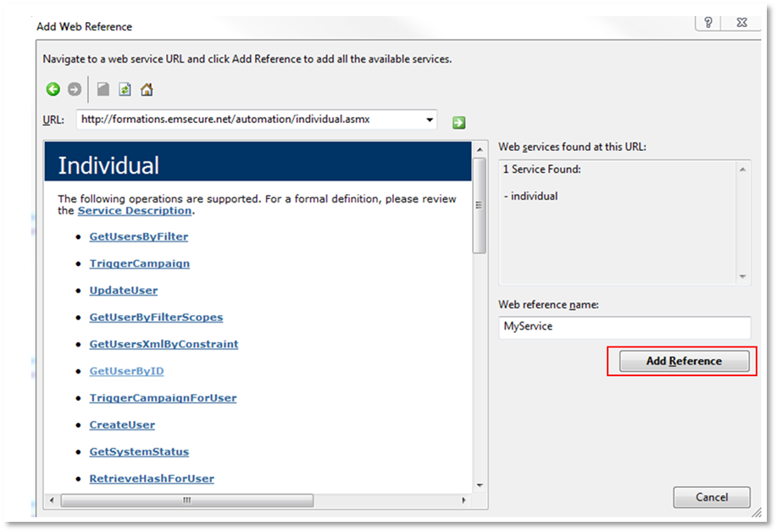777x532 pixels.
Task: Click the Refresh page icon
Action: click(125, 89)
